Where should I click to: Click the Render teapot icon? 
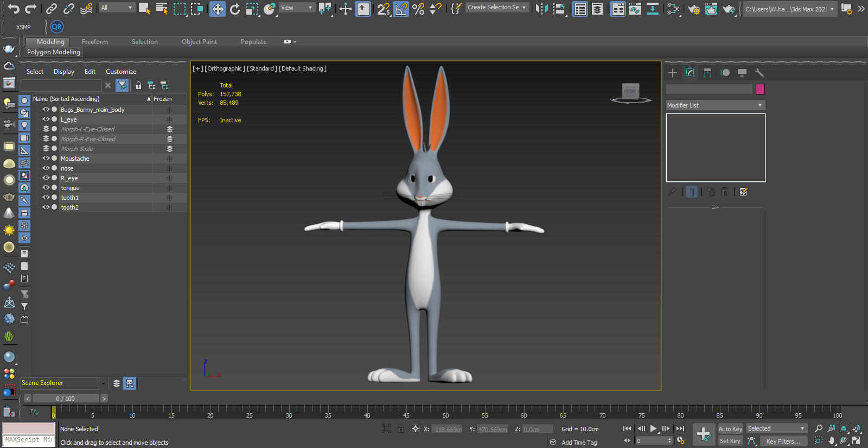(729, 9)
